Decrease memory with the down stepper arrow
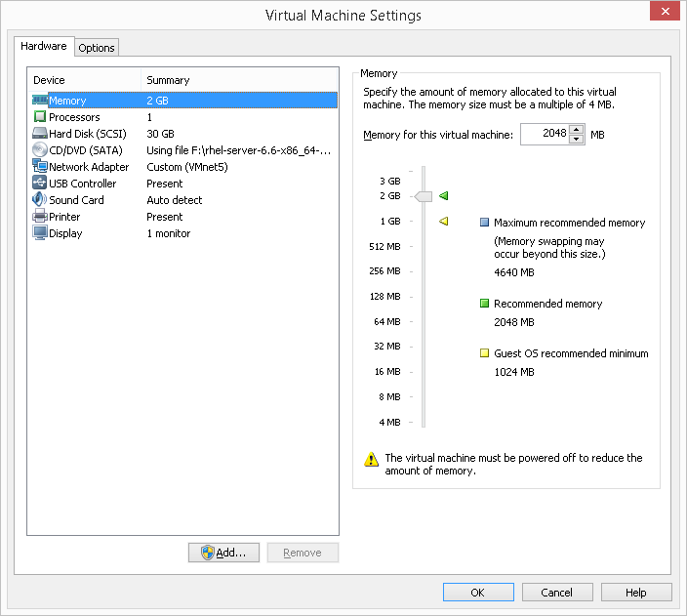The width and height of the screenshot is (687, 616). 577,140
